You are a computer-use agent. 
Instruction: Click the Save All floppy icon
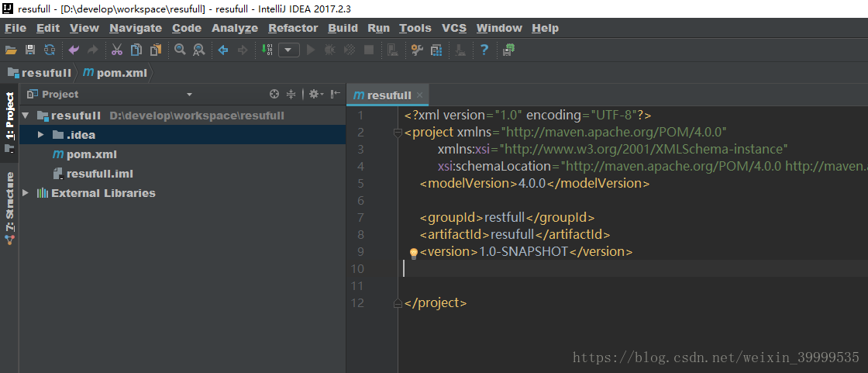[x=30, y=50]
